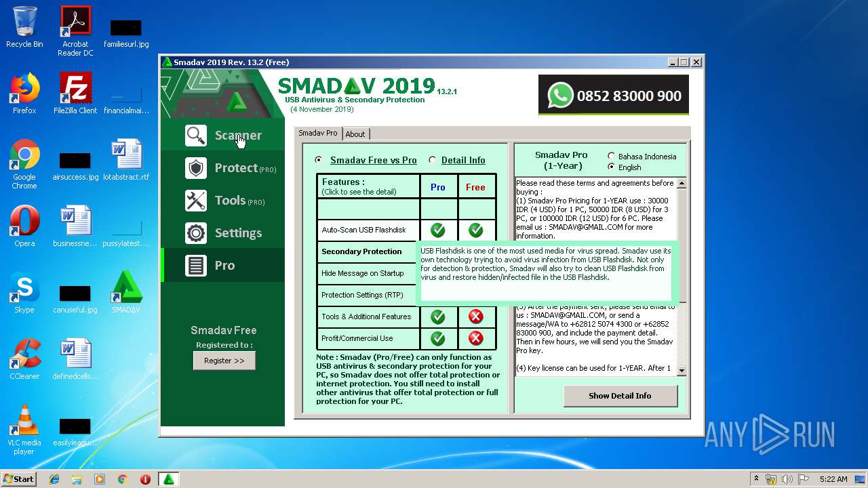Click Pro checkmark for Tools & Additional Features
This screenshot has width=868, height=488.
438,317
